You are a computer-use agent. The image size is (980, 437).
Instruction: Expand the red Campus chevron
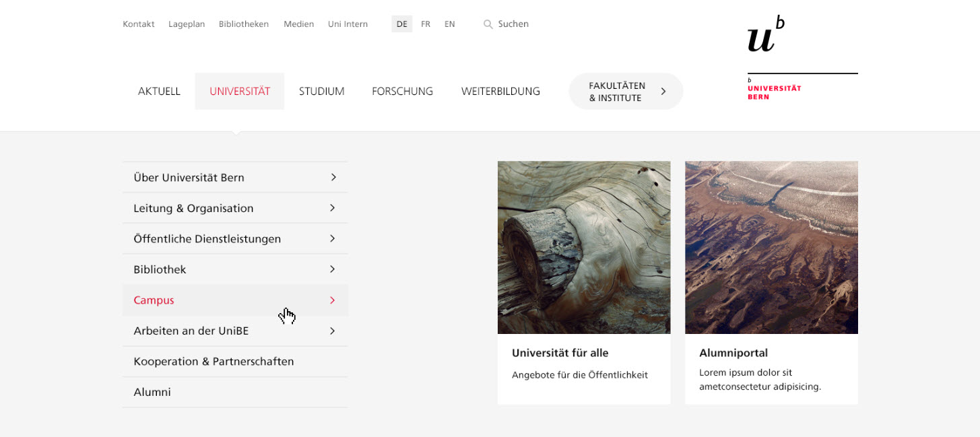click(x=333, y=300)
